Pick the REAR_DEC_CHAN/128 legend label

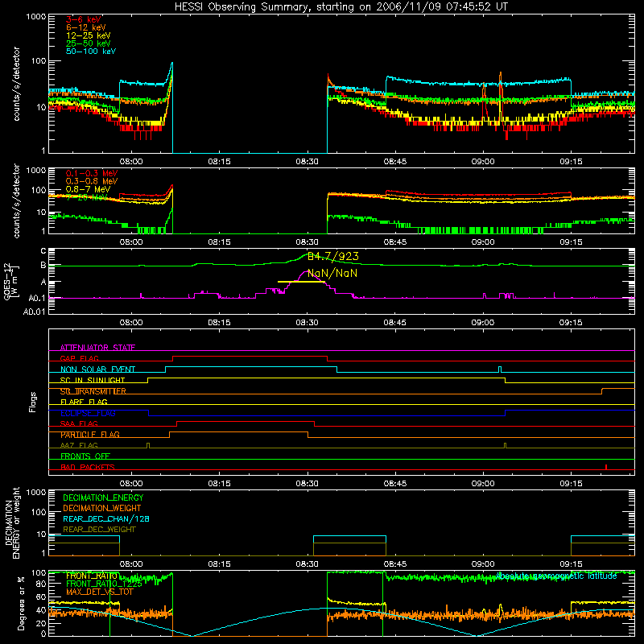tap(106, 518)
